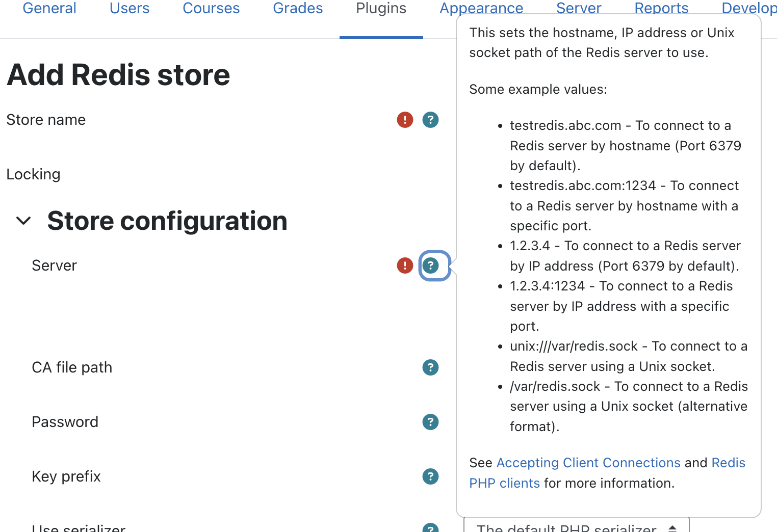
Task: Switch to the Reports tab
Action: point(661,8)
